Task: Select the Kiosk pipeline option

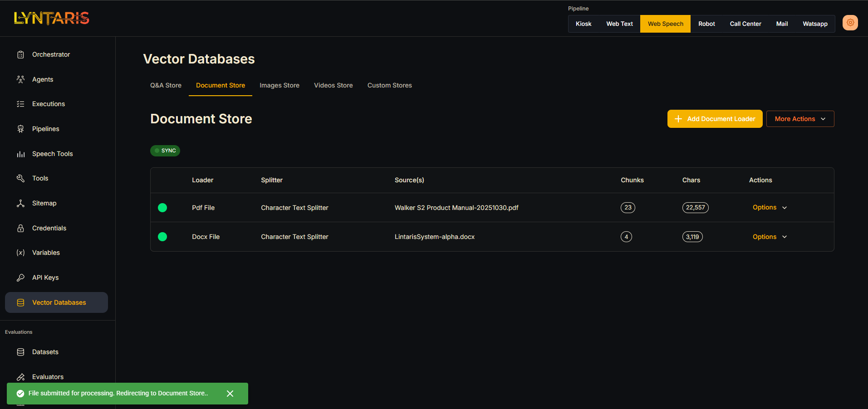Action: pos(583,24)
